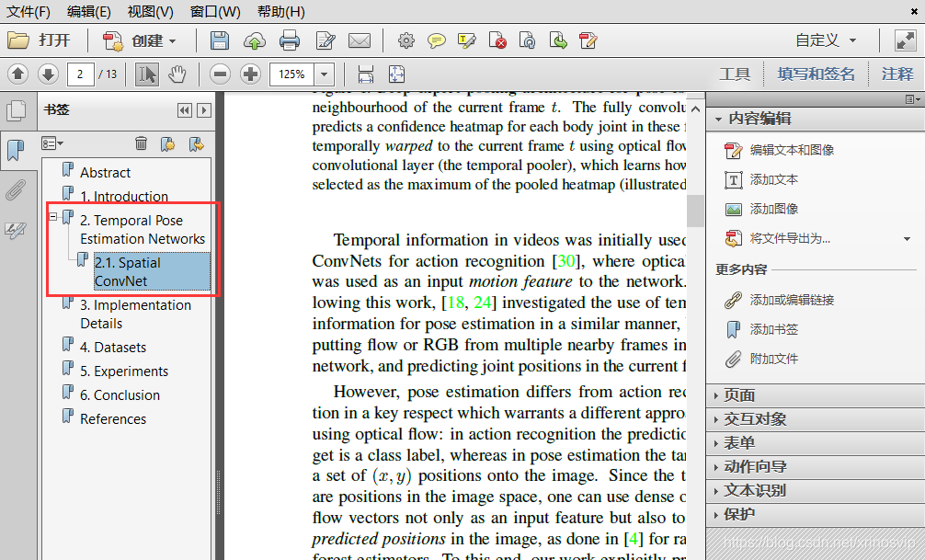Open the Help menu
Screen dimensions: 925x560
click(x=280, y=12)
